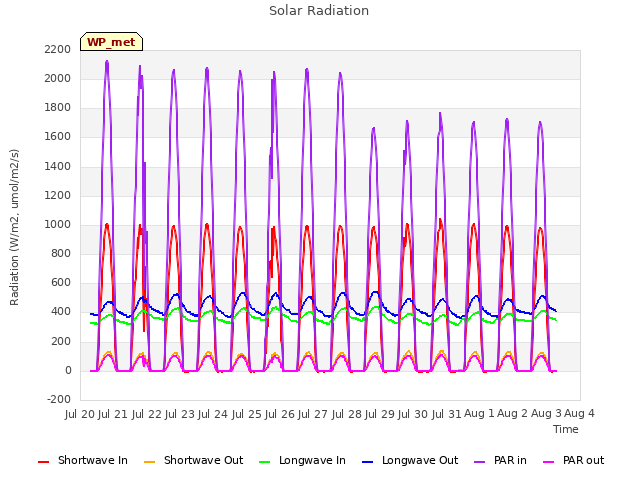Click the Shortwave In legend entry
This screenshot has width=640, height=480.
(x=83, y=460)
